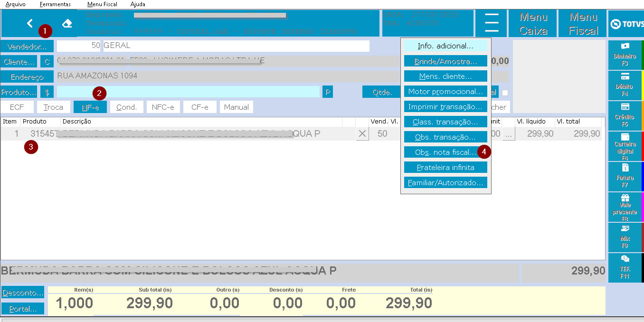Select Dinheiro F3 payment
This screenshot has width=644, height=322.
click(625, 55)
